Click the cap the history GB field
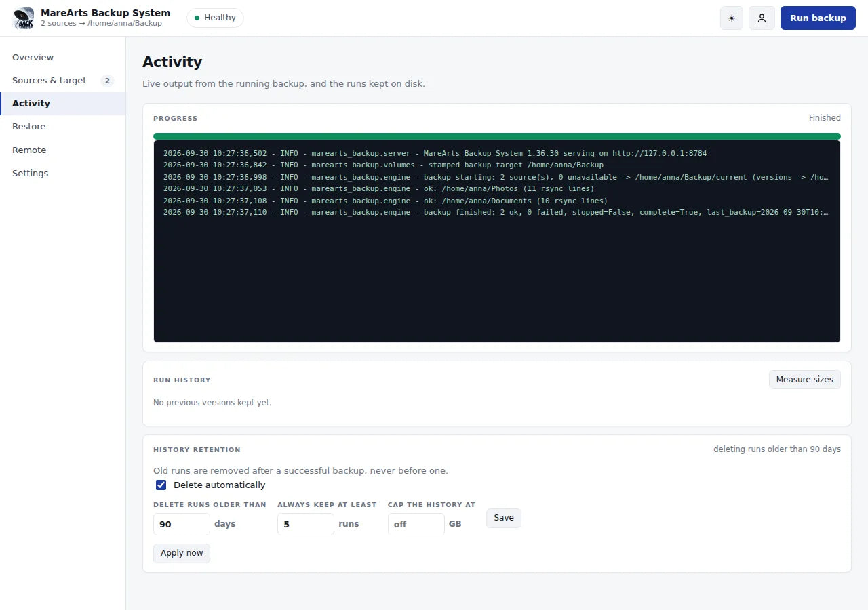This screenshot has height=610, width=868. point(416,524)
